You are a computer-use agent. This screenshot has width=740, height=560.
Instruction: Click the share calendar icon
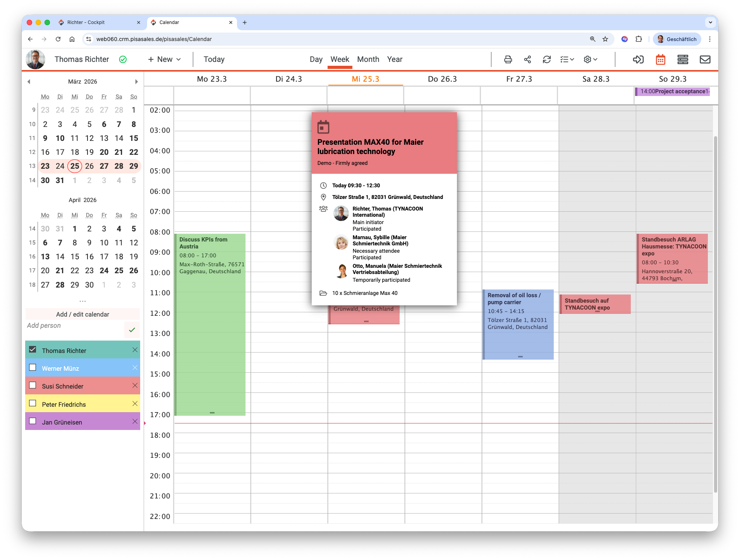(x=527, y=59)
